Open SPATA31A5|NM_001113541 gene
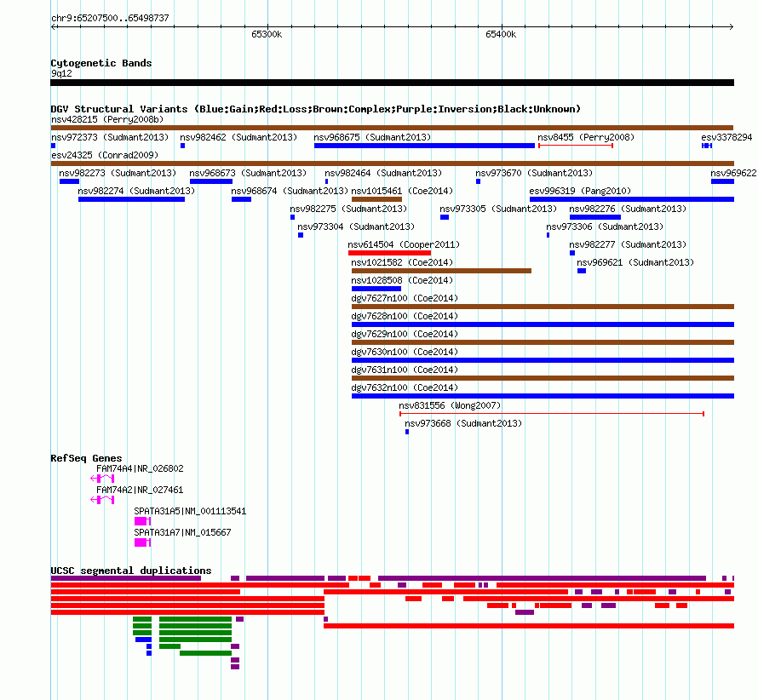Screen dimensions: 758x700 tap(190, 511)
